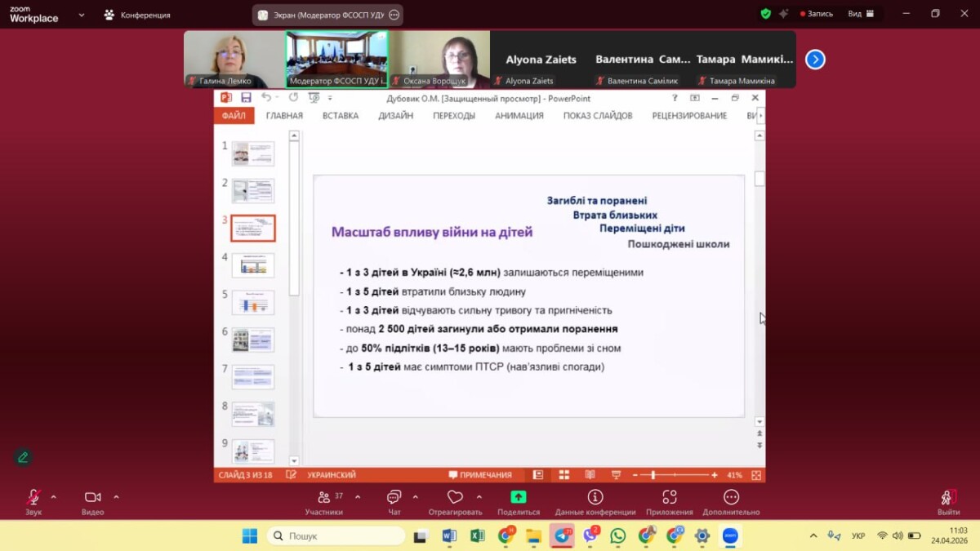Unmute the microphone with the Звук button
This screenshot has height=551, width=980.
pyautogui.click(x=33, y=498)
